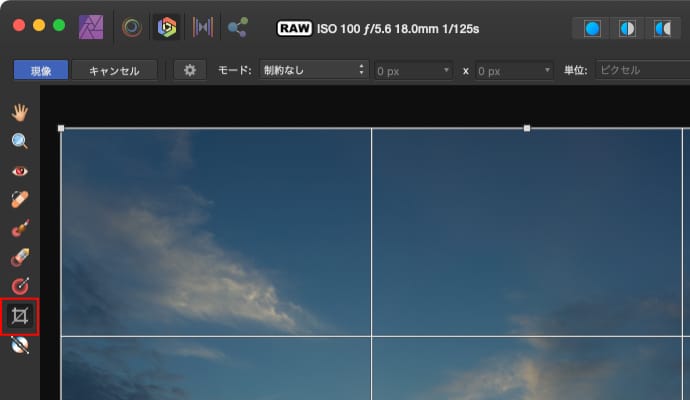Viewport: 690px width, 400px height.
Task: Toggle split view comparison mode
Action: (627, 28)
